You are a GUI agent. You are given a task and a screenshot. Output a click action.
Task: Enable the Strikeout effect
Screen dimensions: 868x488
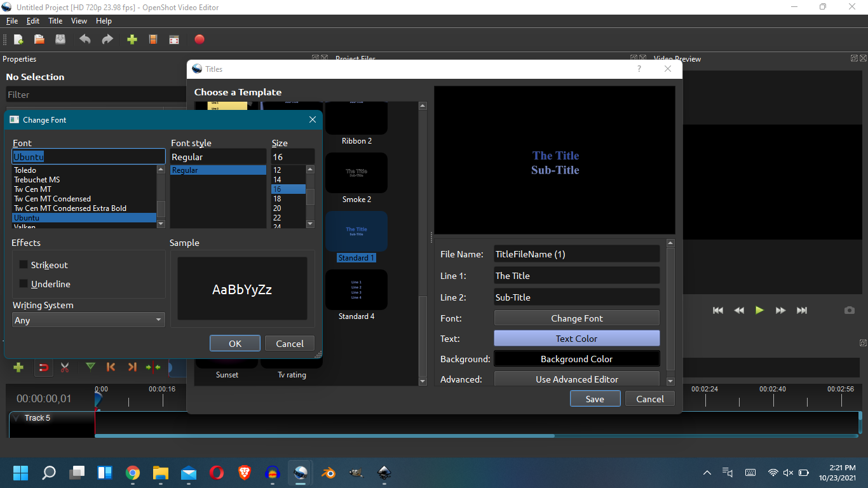click(x=24, y=264)
